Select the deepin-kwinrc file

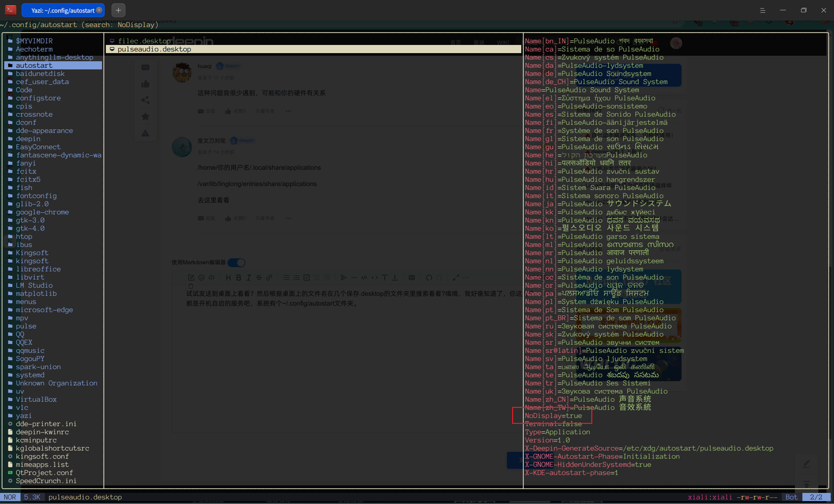click(53, 432)
